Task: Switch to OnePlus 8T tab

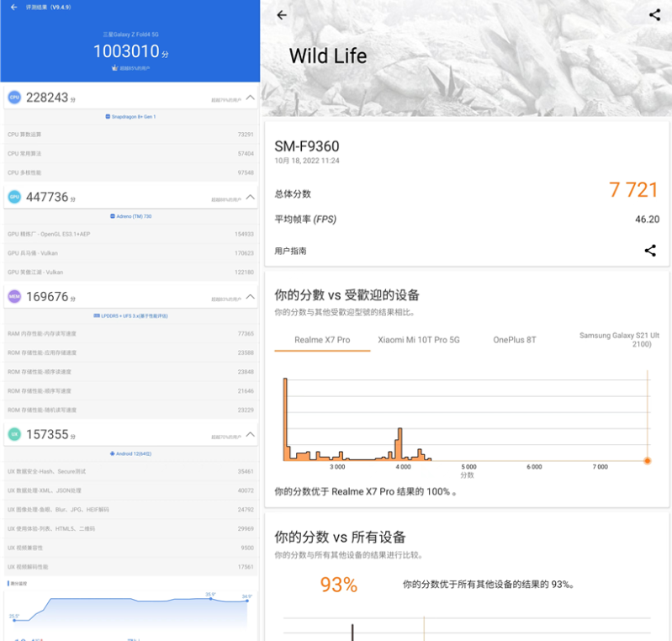Action: coord(514,340)
